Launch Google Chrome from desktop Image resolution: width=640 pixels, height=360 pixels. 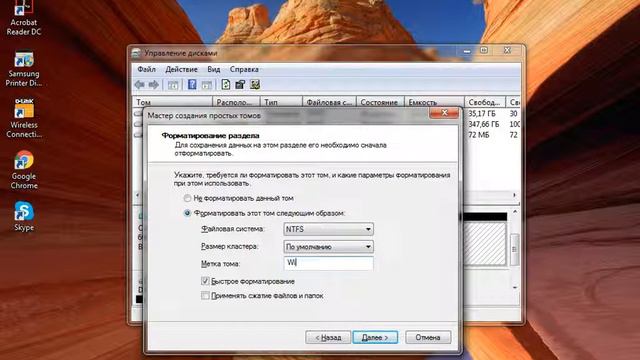pos(24,170)
